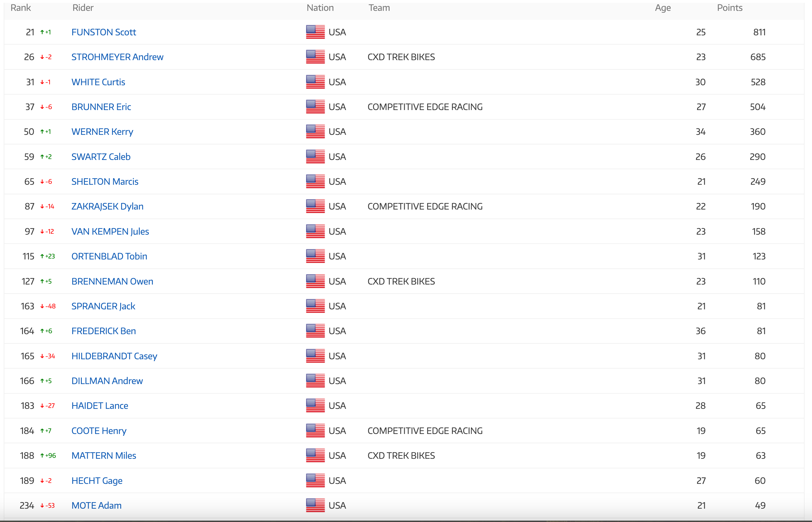Click the USA flag in SPRANGER Jack row

coord(315,306)
